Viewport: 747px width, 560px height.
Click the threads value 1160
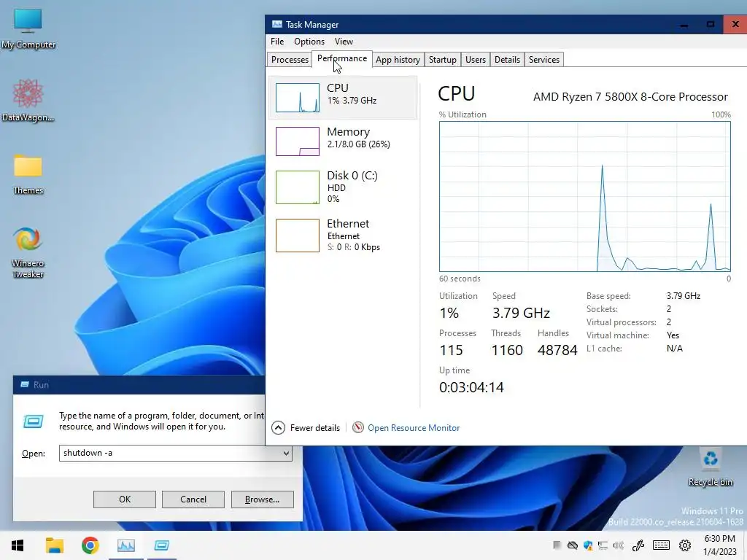click(x=507, y=350)
